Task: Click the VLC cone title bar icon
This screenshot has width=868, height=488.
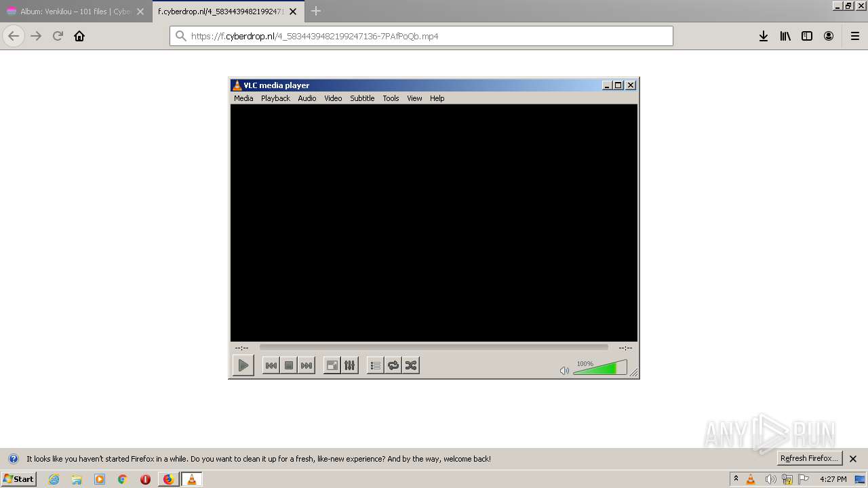Action: [x=237, y=85]
